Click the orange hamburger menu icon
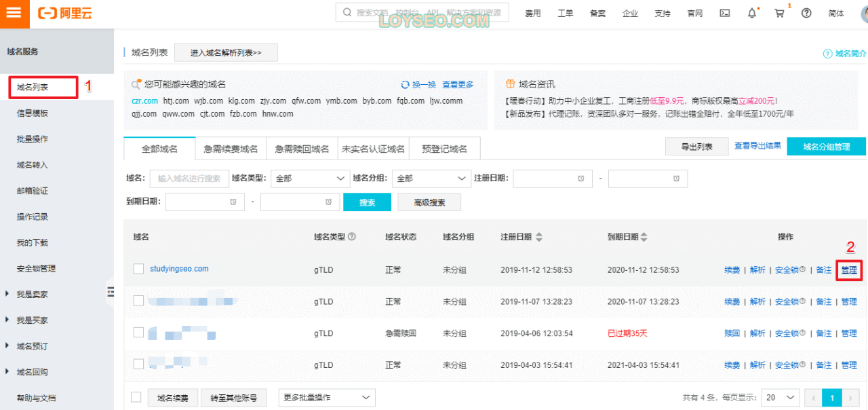The height and width of the screenshot is (410, 868). [13, 13]
